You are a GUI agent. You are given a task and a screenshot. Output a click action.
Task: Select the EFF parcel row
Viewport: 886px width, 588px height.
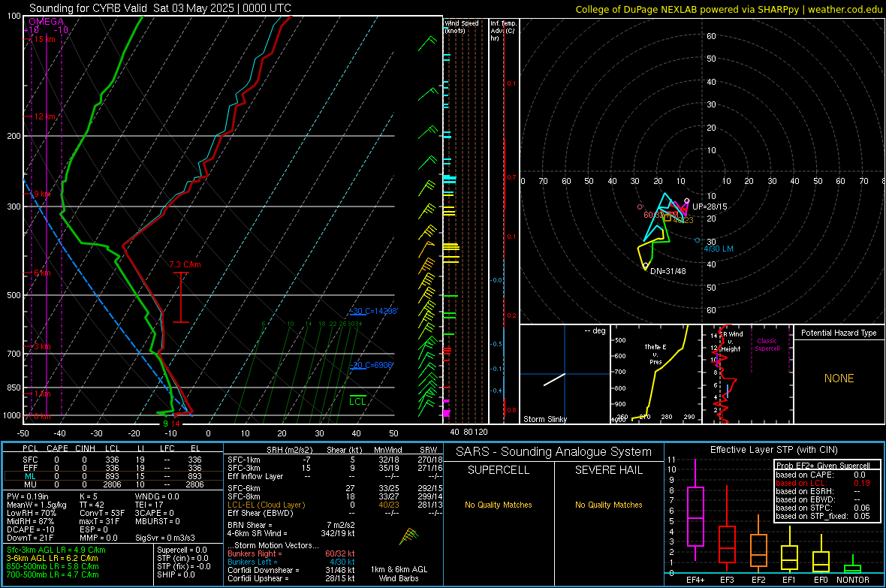(x=113, y=468)
